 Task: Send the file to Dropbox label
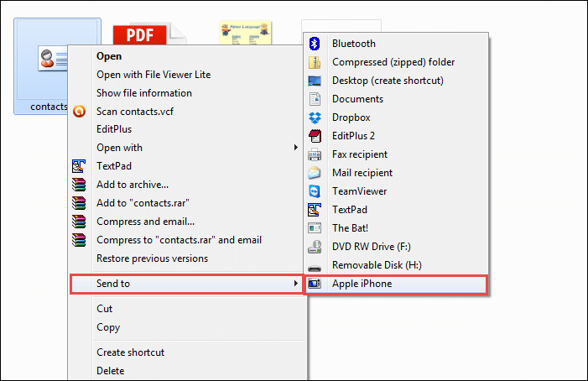point(351,117)
